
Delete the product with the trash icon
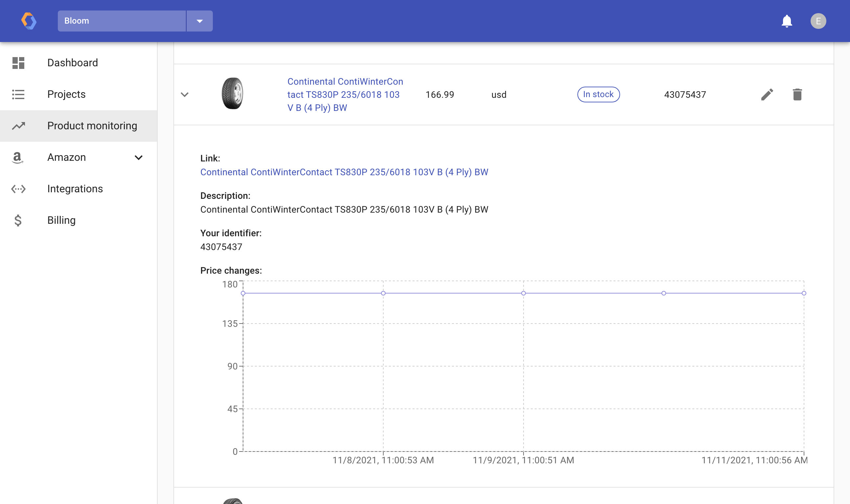pos(797,94)
